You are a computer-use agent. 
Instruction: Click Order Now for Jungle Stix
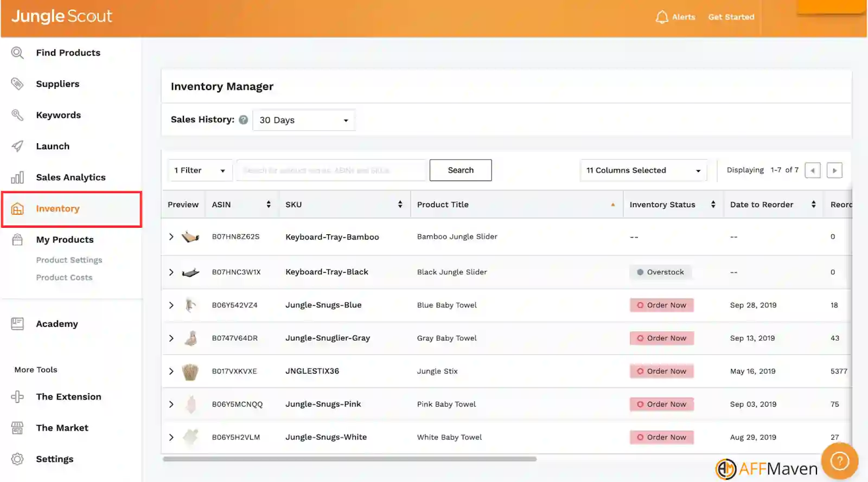[x=662, y=371]
